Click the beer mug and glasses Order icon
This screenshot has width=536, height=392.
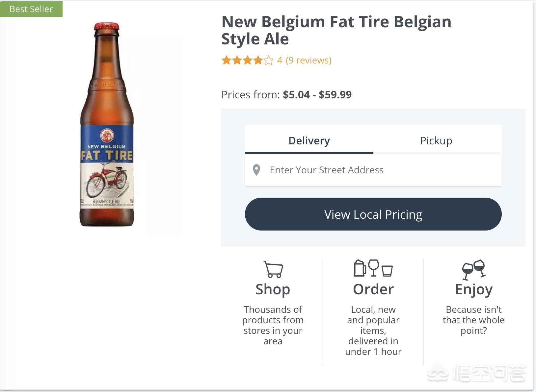coord(373,268)
